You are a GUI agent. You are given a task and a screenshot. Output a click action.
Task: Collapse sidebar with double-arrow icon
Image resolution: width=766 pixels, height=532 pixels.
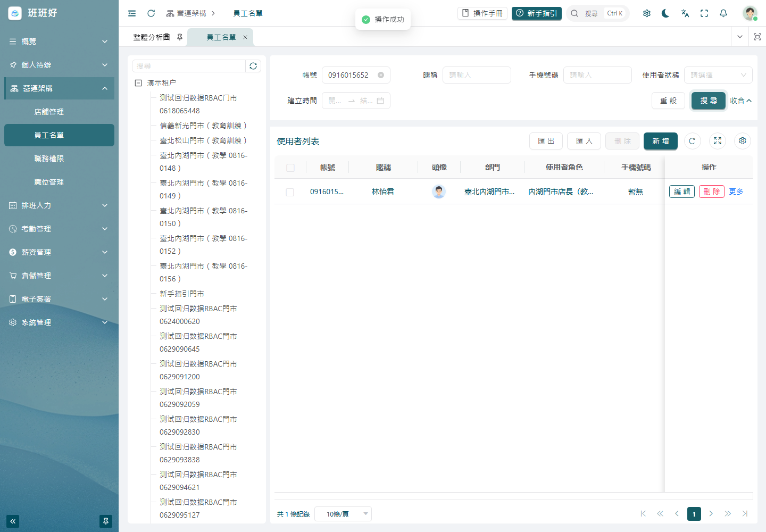click(x=13, y=521)
